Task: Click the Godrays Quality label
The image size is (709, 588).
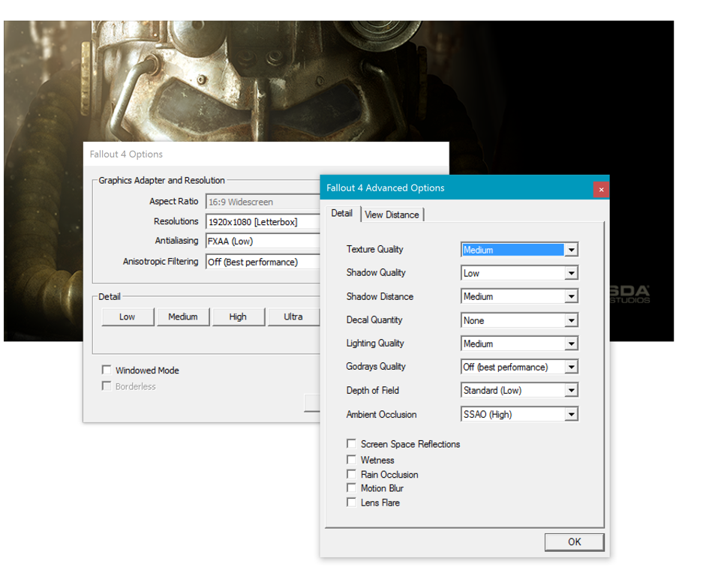Action: [x=376, y=367]
